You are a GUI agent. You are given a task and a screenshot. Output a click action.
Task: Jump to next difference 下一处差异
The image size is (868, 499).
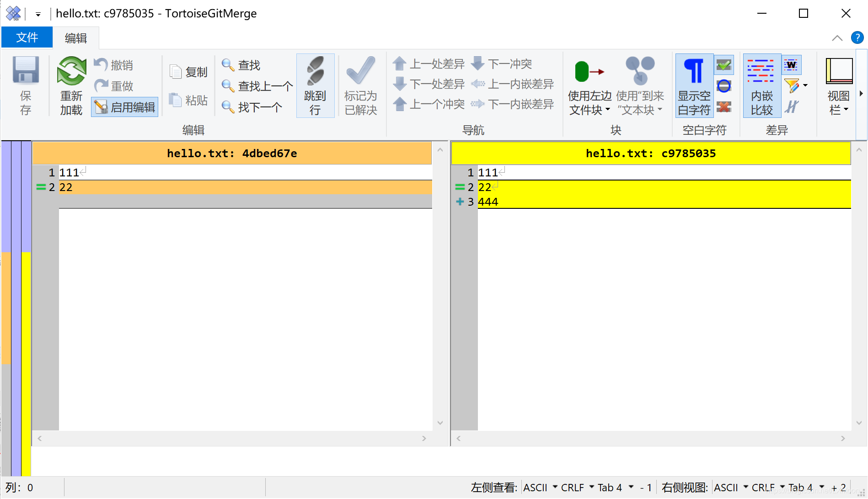[x=429, y=84]
